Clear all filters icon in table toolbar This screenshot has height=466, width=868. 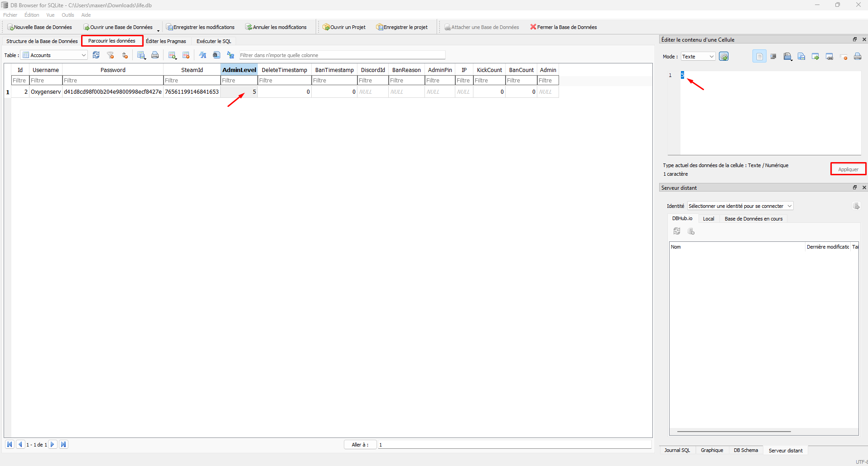coord(111,55)
